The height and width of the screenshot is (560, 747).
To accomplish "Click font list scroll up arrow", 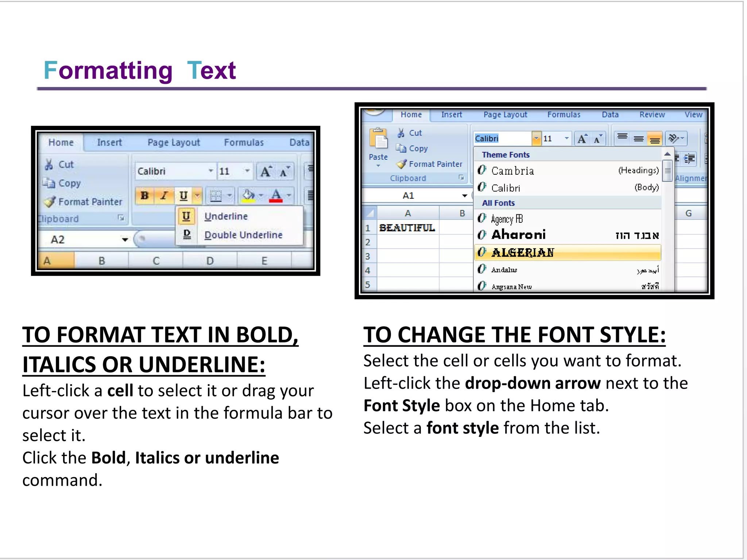I will (x=667, y=154).
